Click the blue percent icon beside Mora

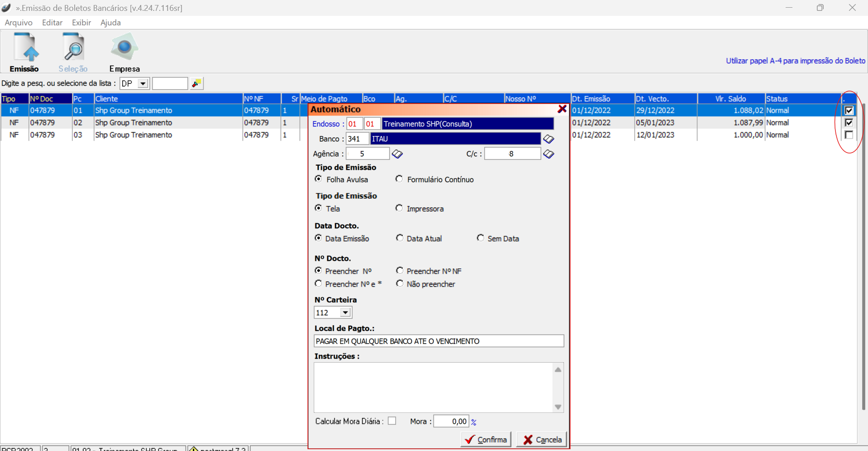pyautogui.click(x=474, y=422)
